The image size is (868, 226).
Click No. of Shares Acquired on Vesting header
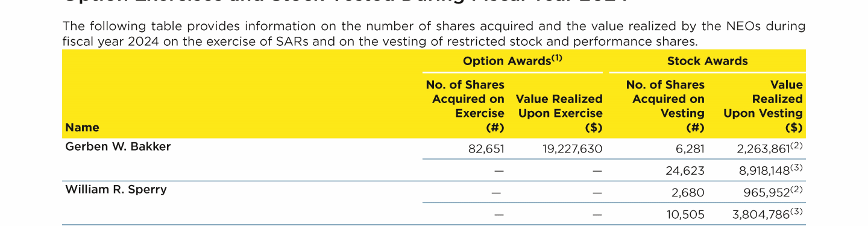(665, 106)
